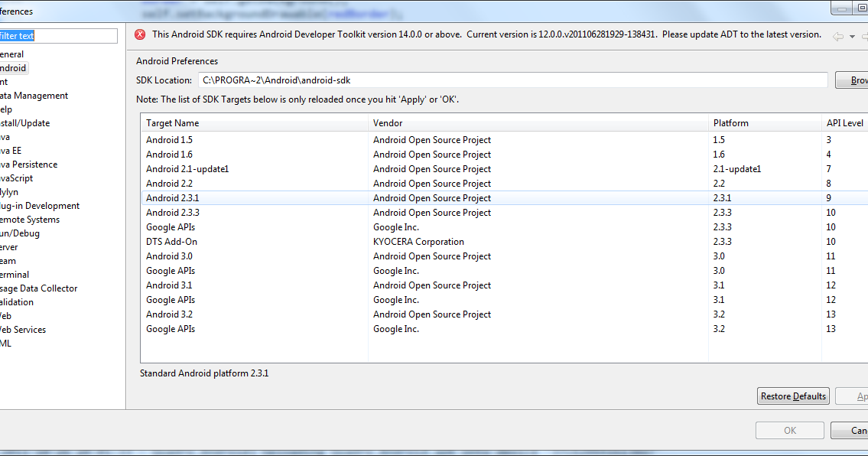The height and width of the screenshot is (456, 868).
Task: Open Run/Debug preferences category
Action: point(20,233)
